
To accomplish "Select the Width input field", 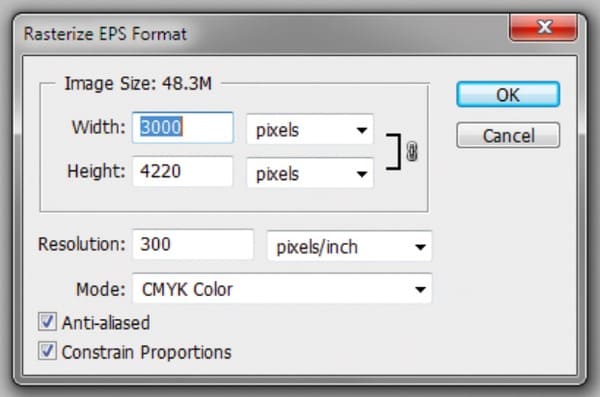I will click(183, 127).
